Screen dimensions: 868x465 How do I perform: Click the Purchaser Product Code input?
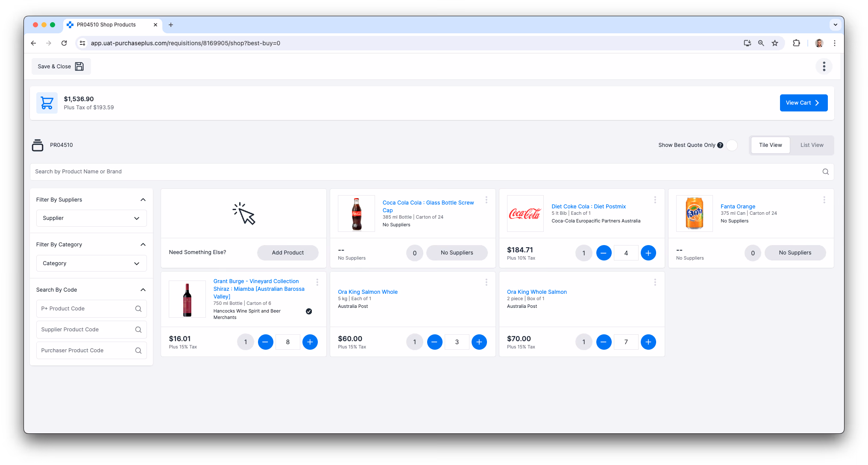pos(91,351)
